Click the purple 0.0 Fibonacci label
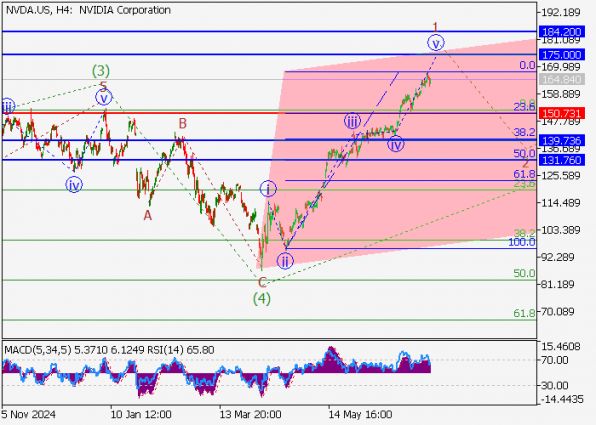The height and width of the screenshot is (425, 596). 527,65
